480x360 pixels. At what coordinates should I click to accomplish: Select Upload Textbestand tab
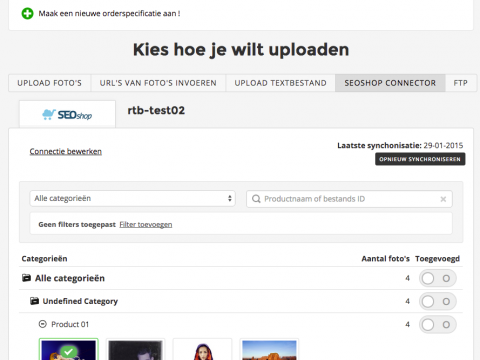tap(280, 83)
